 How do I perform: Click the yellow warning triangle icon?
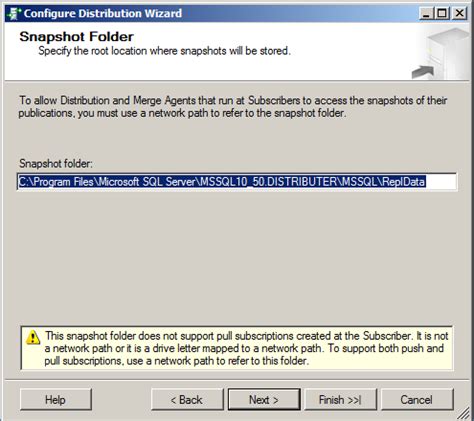click(33, 337)
